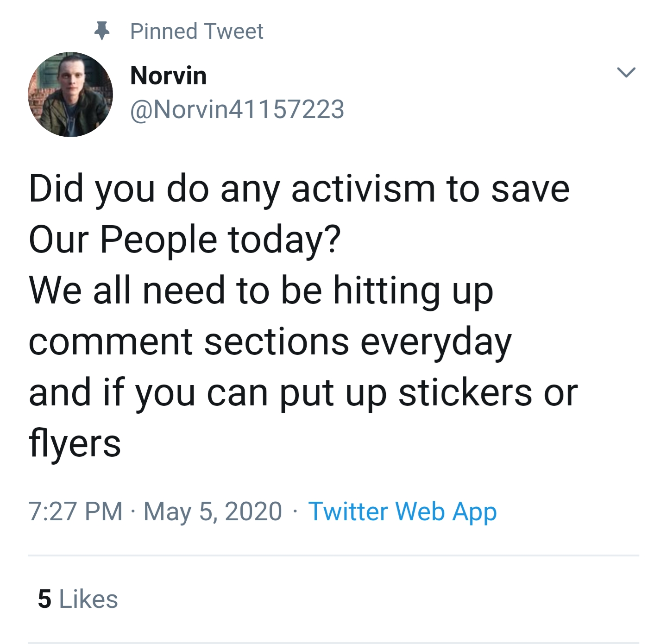Click the Pinned Tweet label
Viewport: 667px width, 644px height.
(x=196, y=32)
